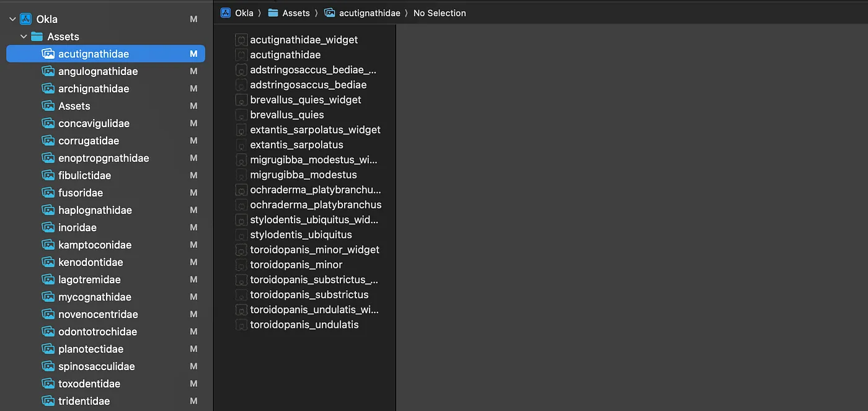Viewport: 868px width, 411px height.
Task: Select the image set icon for toroidopanis_minor_widget
Action: click(x=241, y=250)
